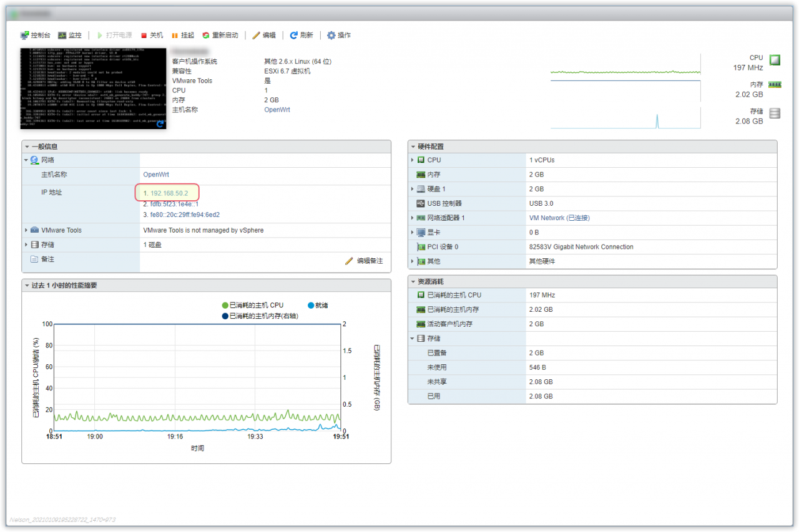Shut down VM with 关机 button

point(152,36)
